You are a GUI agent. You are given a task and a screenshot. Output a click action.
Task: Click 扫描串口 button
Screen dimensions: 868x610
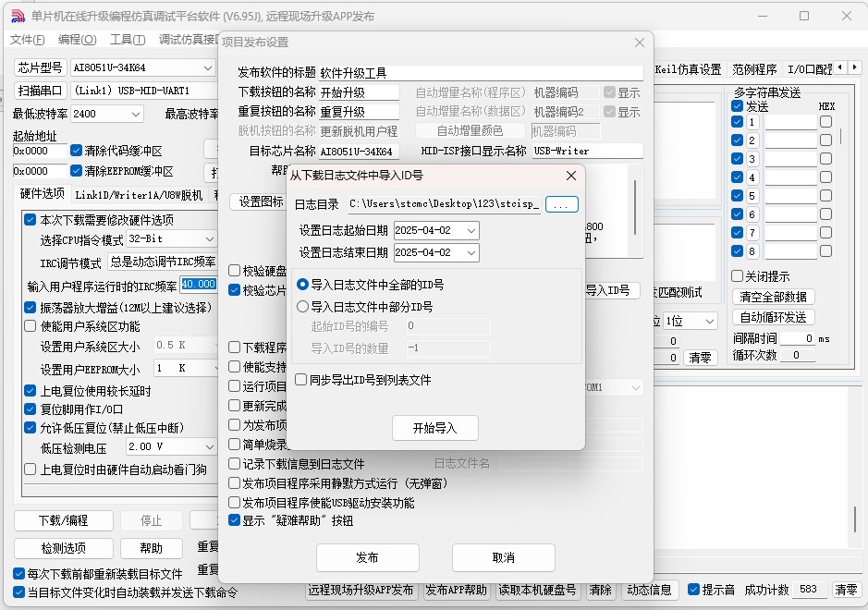pyautogui.click(x=40, y=91)
